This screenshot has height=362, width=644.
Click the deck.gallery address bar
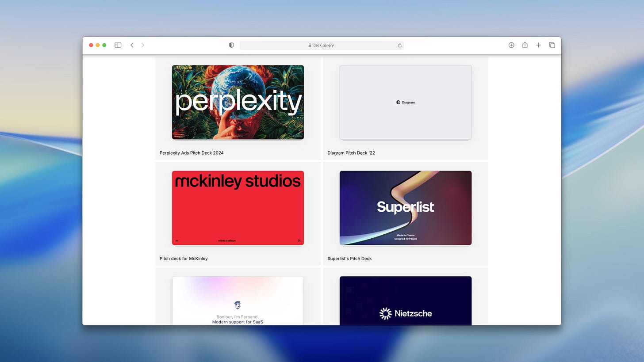coord(322,45)
